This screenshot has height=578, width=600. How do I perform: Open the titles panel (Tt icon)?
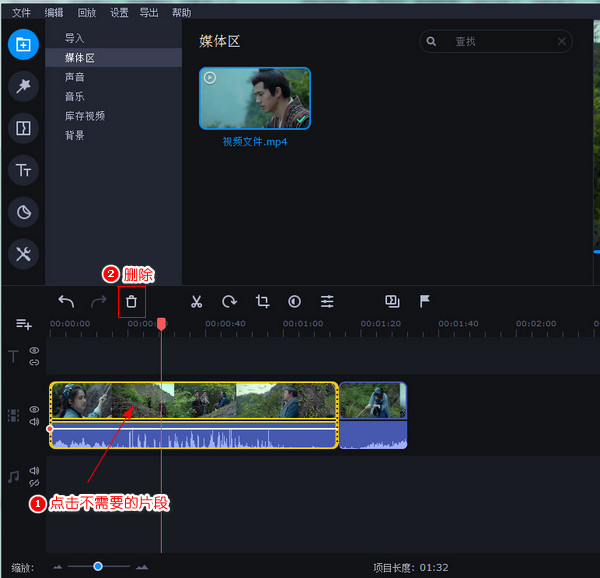[x=23, y=170]
